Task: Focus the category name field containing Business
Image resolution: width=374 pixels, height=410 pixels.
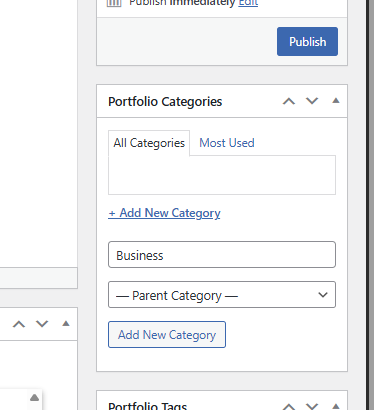Action: (222, 255)
